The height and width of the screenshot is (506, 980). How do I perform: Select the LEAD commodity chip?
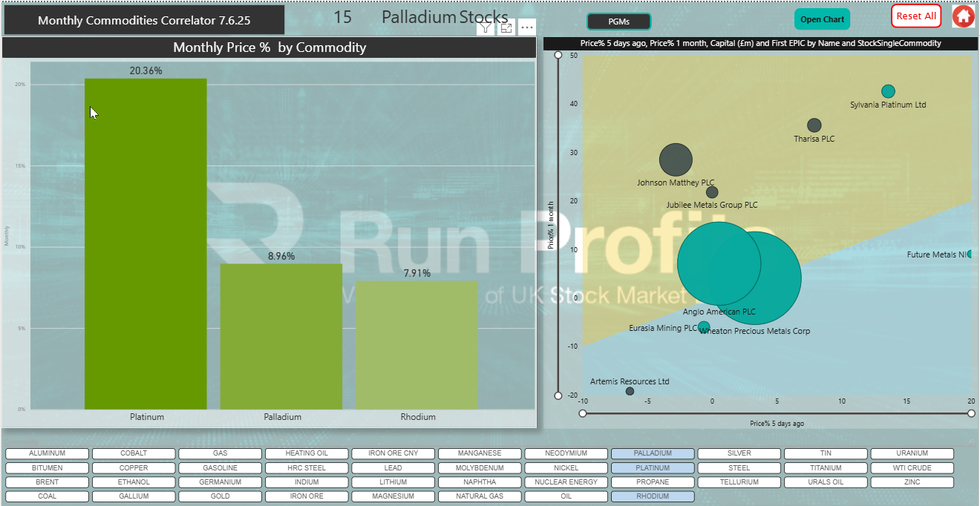pos(393,468)
